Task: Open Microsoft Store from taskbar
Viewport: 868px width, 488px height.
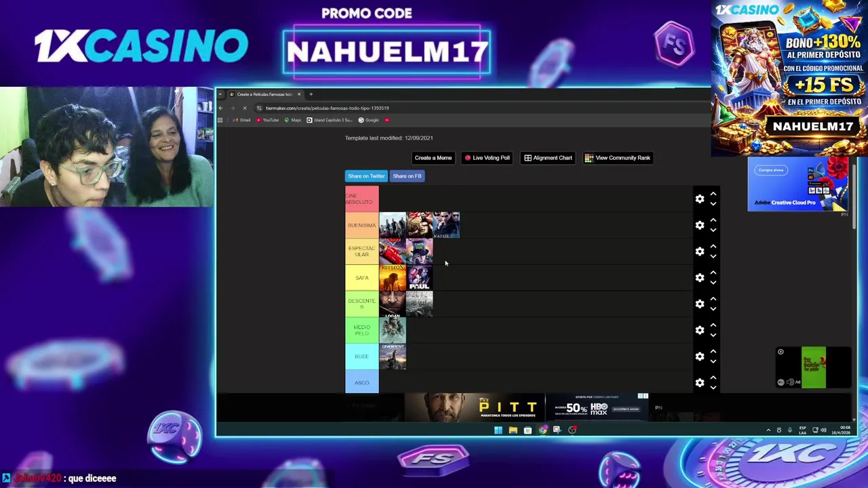Action: pos(528,430)
